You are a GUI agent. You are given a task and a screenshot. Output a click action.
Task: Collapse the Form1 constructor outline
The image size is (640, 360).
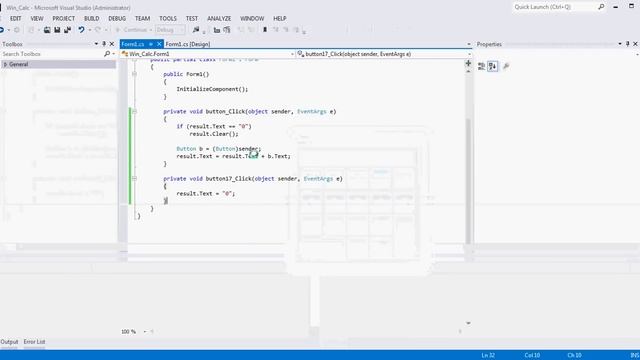click(x=134, y=74)
